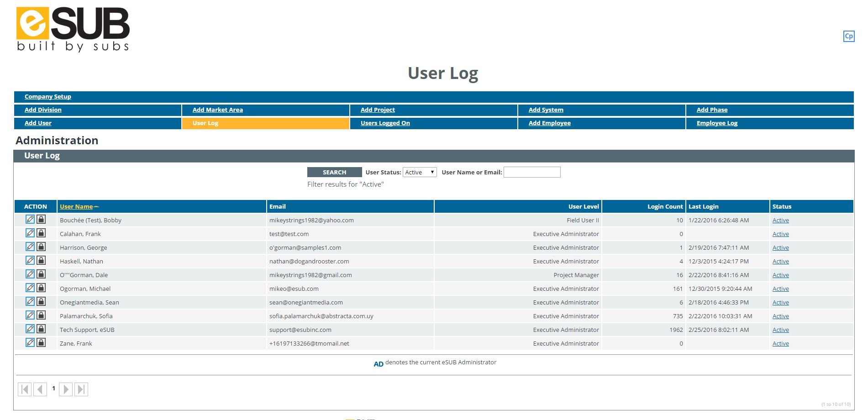Go to previous page arrow

coord(40,389)
